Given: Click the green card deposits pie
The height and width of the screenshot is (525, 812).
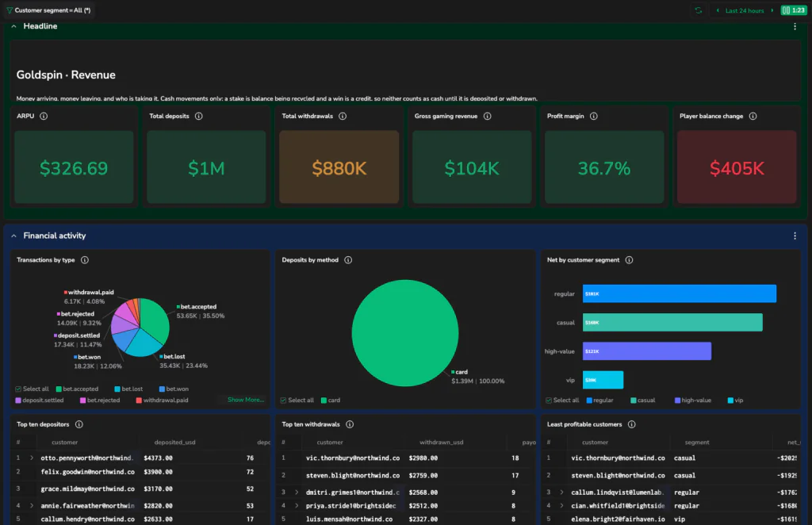Looking at the screenshot, I should (405, 333).
